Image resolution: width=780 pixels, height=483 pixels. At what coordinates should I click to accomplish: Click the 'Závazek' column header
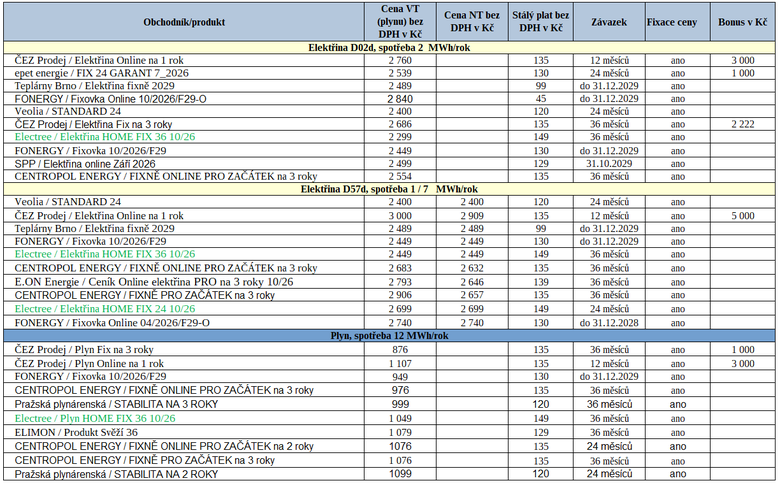coord(609,22)
